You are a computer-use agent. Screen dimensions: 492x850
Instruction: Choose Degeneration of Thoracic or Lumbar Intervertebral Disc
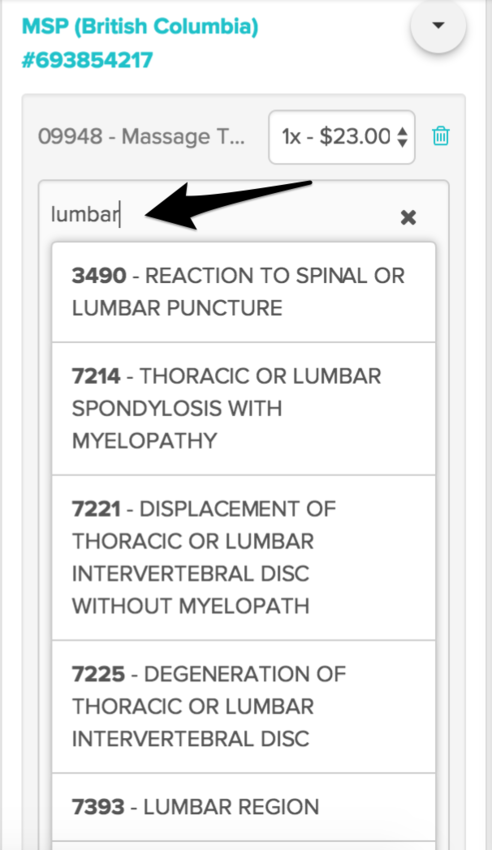[244, 707]
